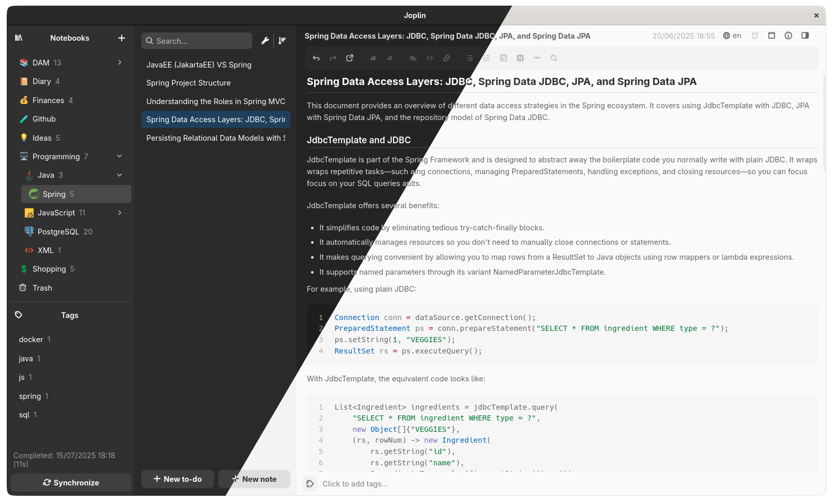This screenshot has width=833, height=504.
Task: Click the note date 20/06/2025 18:55
Action: (683, 36)
